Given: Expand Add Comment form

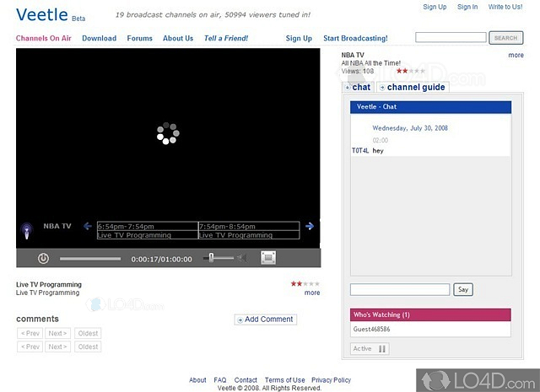Looking at the screenshot, I should [x=266, y=320].
